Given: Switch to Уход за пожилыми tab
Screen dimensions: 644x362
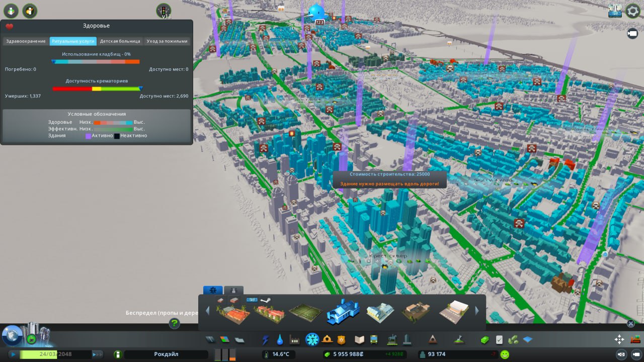Looking at the screenshot, I should (x=167, y=41).
